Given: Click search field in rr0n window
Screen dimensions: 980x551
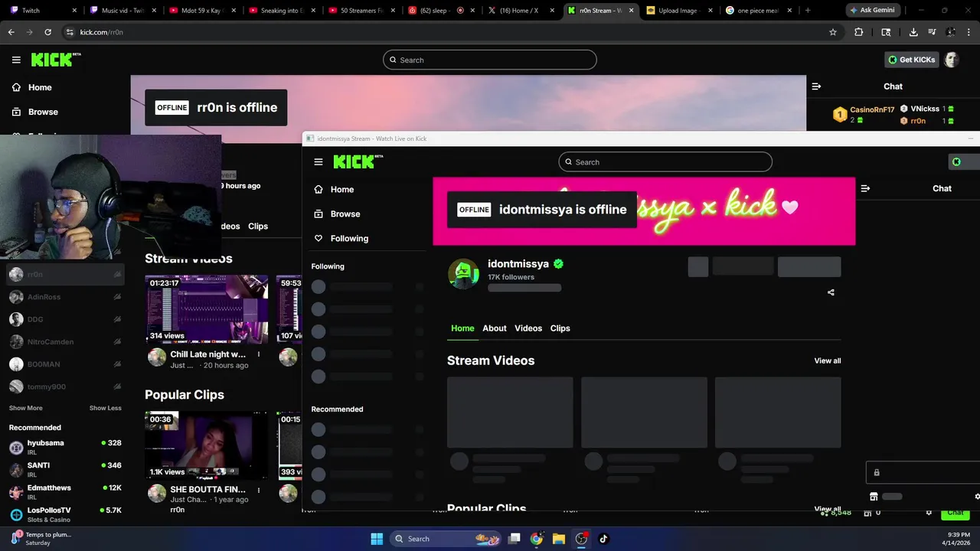Looking at the screenshot, I should tap(490, 60).
